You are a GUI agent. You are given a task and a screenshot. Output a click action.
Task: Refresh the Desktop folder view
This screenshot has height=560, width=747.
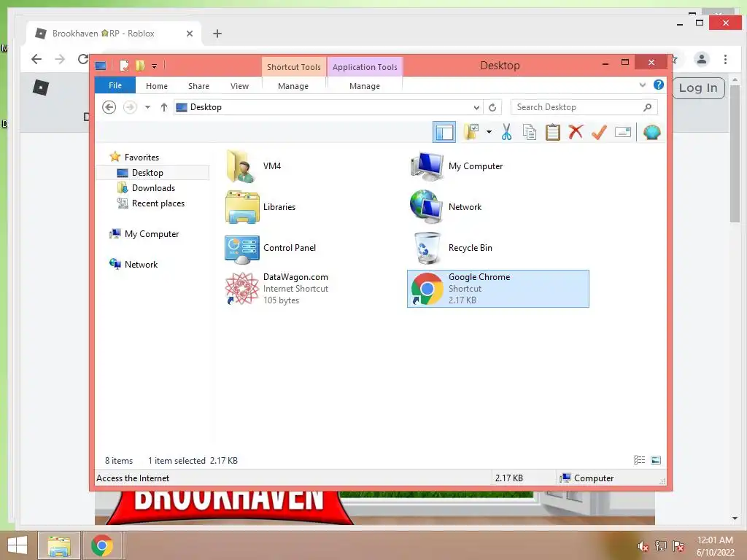[492, 107]
